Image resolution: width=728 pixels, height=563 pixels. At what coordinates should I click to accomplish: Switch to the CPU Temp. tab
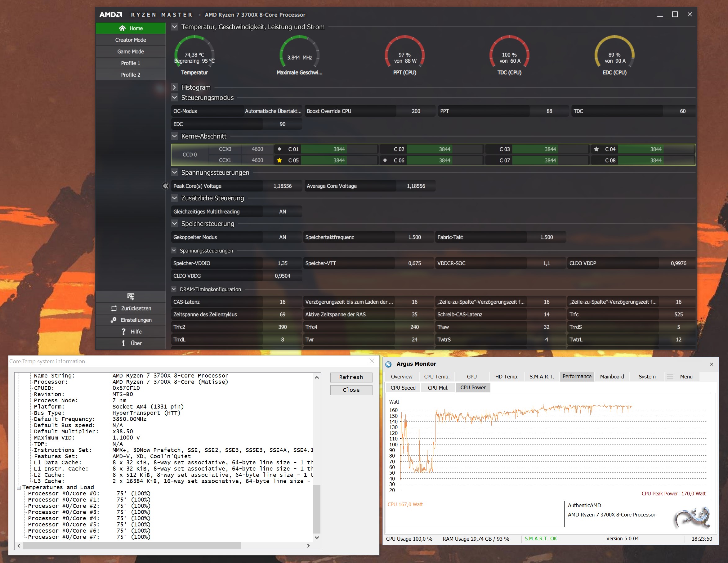click(x=436, y=377)
